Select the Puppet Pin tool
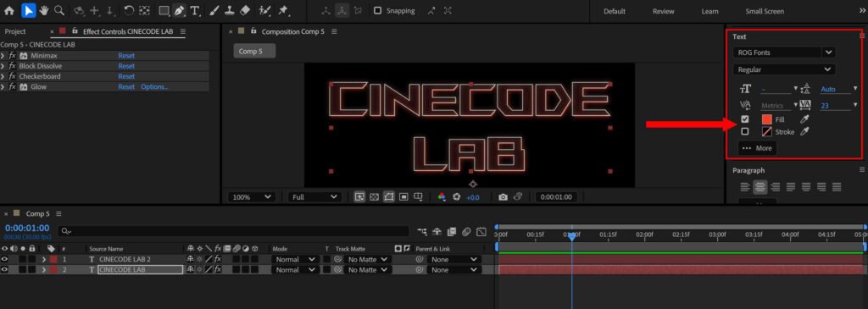Image resolution: width=868 pixels, height=309 pixels. (x=283, y=10)
